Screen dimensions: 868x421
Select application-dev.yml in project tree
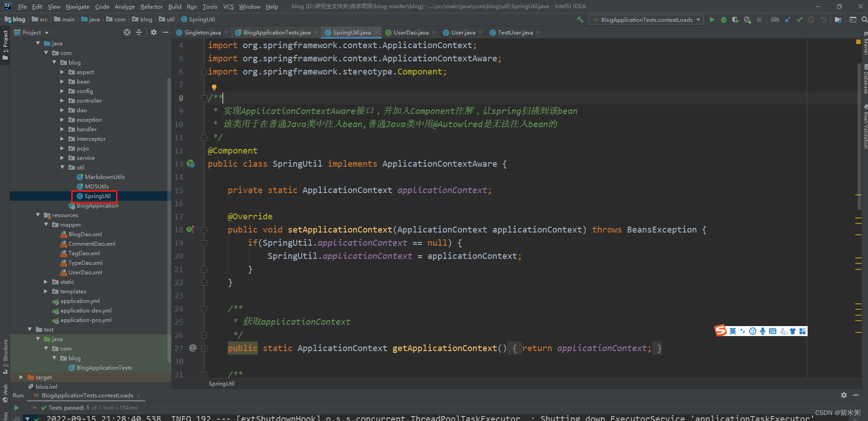pyautogui.click(x=86, y=310)
